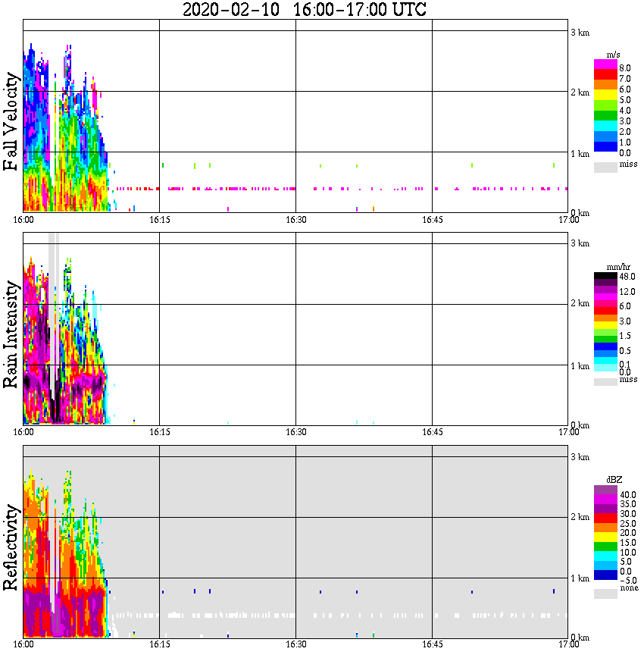Click the 'Rain Intensity' axis label

tap(11, 334)
